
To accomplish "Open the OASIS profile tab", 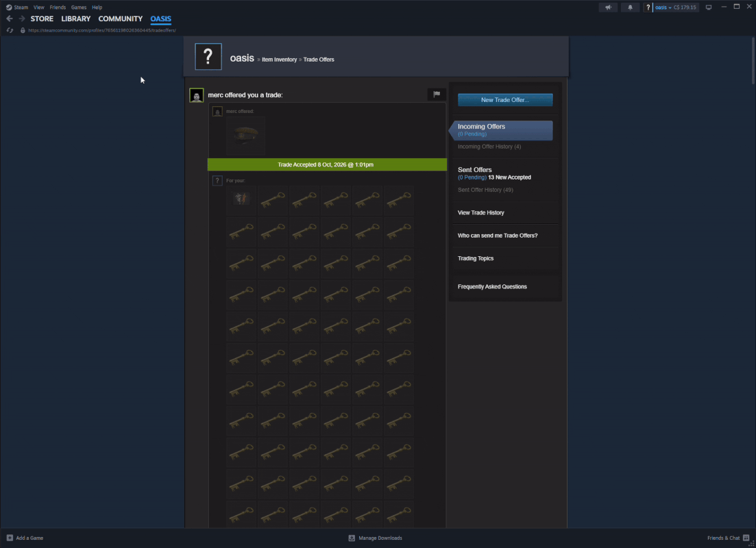I will 160,18.
